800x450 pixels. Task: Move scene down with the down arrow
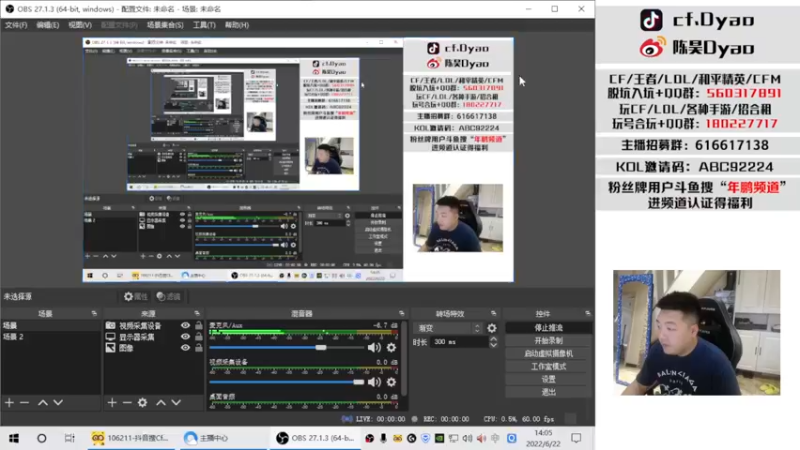coord(58,403)
